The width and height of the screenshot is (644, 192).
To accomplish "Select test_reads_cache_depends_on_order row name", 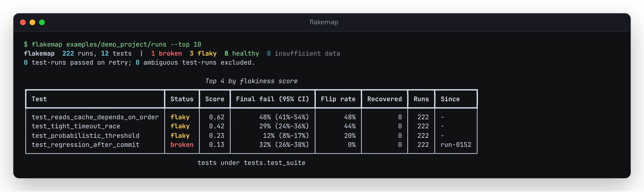I will (x=95, y=117).
